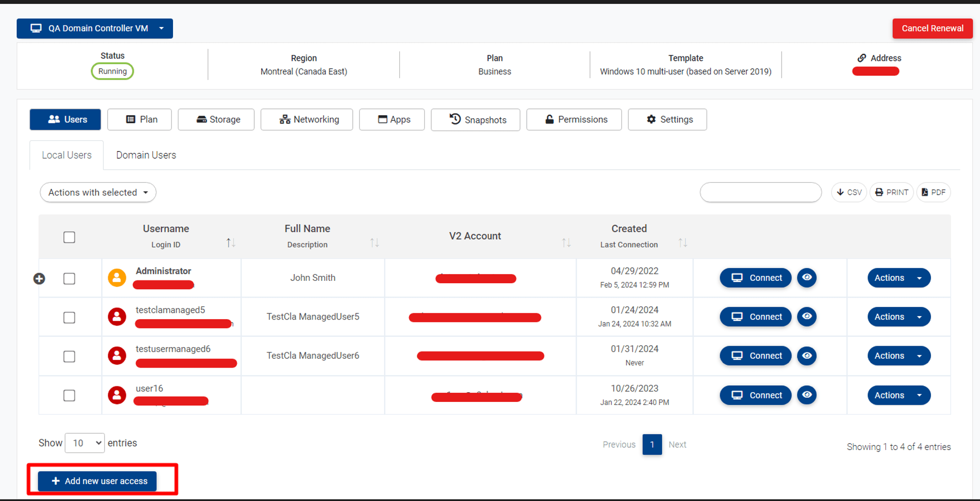
Task: Click the Add new user access button
Action: coord(97,481)
